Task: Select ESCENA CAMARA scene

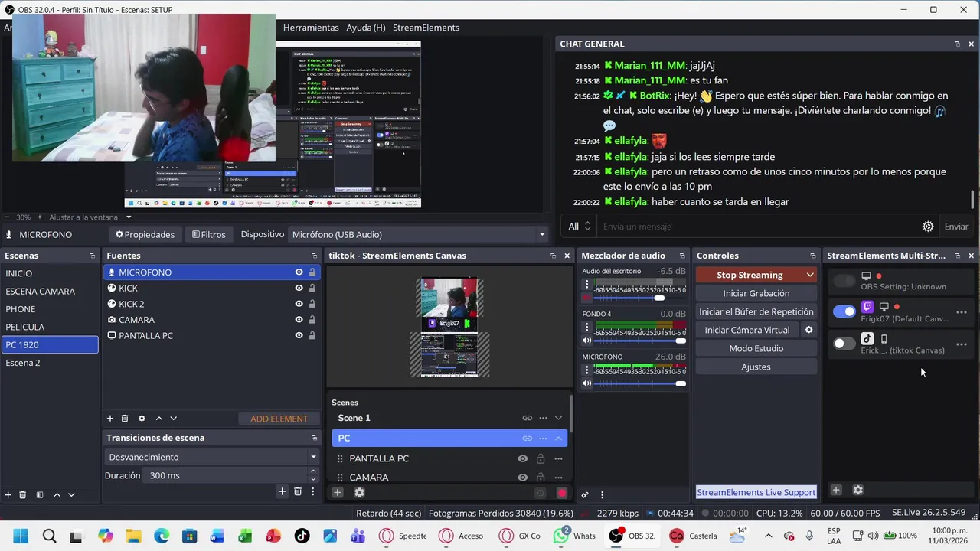Action: click(x=50, y=291)
